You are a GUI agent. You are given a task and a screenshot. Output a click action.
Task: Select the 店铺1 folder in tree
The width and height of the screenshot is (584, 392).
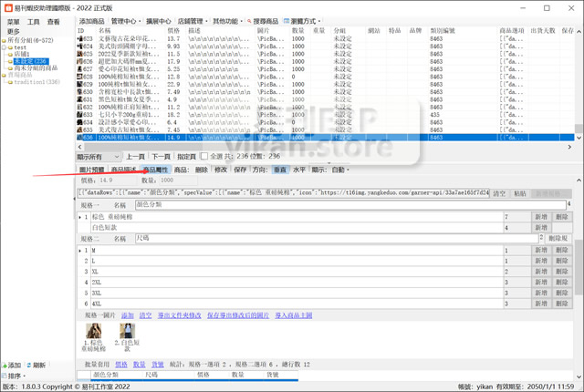pyautogui.click(x=21, y=54)
